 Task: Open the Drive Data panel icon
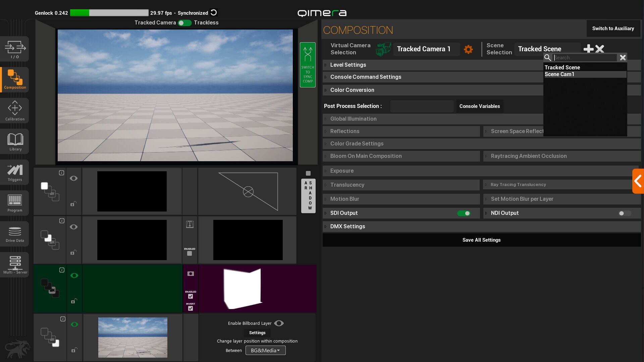point(15,234)
